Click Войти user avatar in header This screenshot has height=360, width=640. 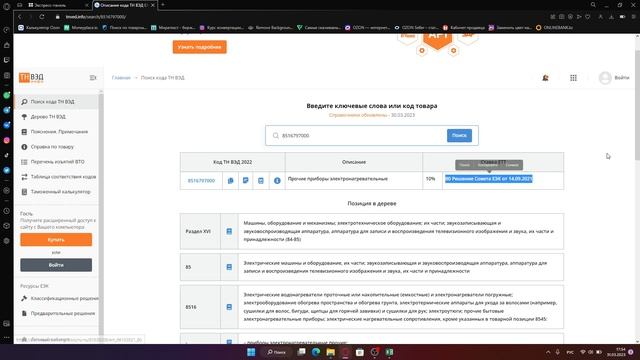pyautogui.click(x=613, y=78)
